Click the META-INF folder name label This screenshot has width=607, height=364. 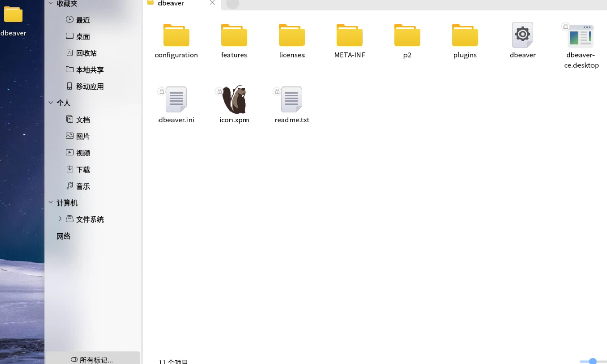tap(349, 55)
